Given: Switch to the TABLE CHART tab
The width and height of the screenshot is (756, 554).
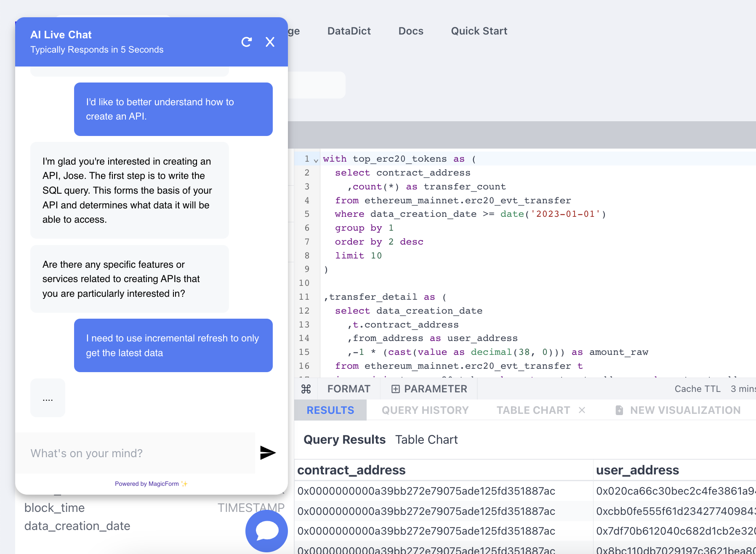Looking at the screenshot, I should (x=533, y=410).
